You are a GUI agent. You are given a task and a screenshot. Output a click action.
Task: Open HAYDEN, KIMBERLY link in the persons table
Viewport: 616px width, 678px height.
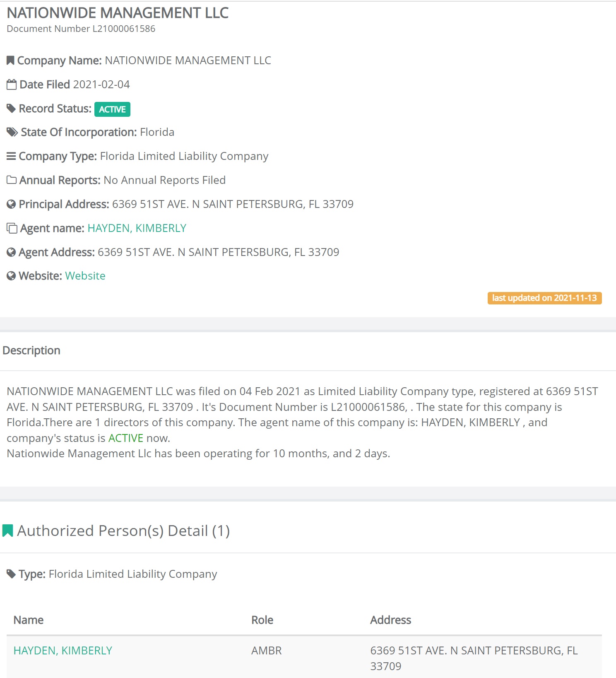(63, 651)
